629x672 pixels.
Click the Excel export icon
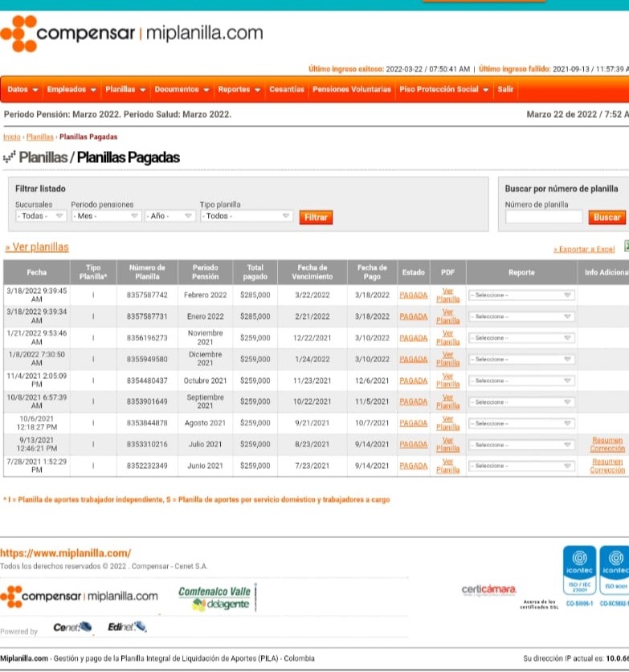(x=626, y=247)
